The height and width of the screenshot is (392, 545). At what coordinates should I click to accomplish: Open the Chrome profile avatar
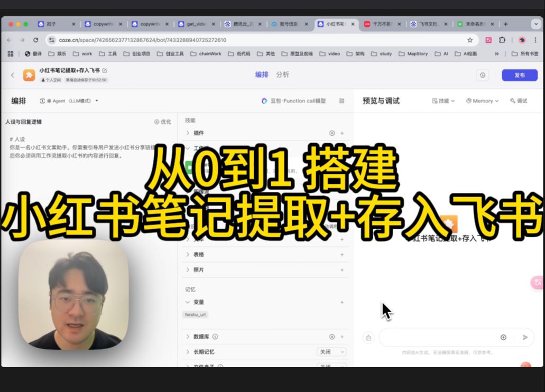tap(522, 40)
